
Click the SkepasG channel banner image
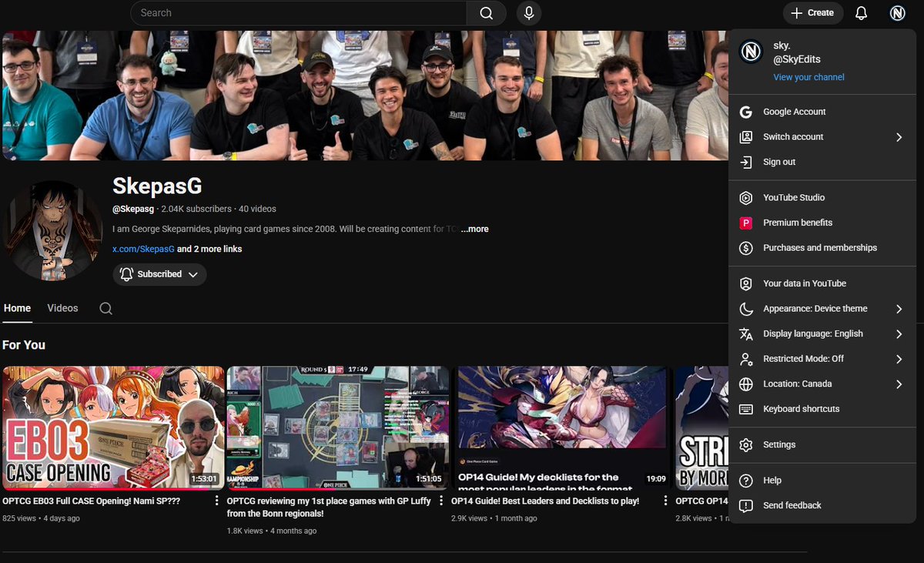pos(364,96)
